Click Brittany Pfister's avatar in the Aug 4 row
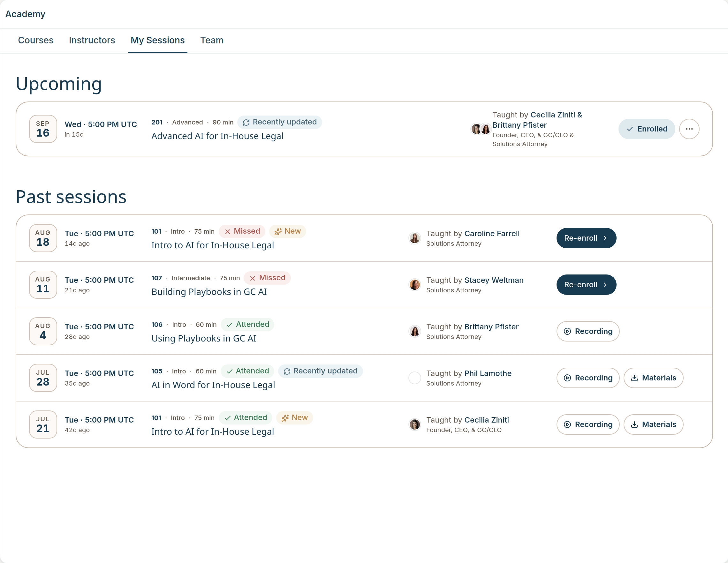 pyautogui.click(x=415, y=332)
